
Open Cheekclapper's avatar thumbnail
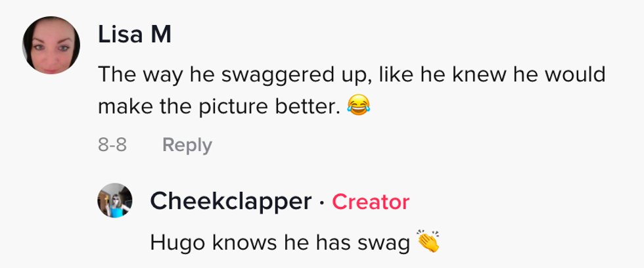point(115,200)
